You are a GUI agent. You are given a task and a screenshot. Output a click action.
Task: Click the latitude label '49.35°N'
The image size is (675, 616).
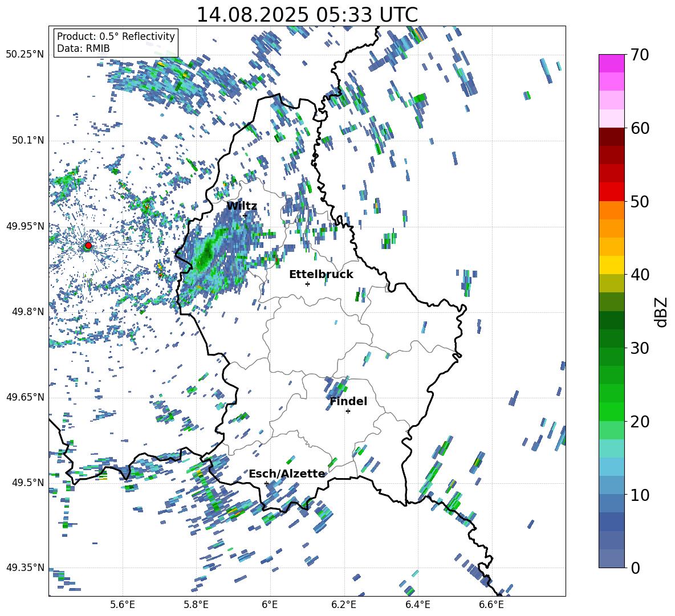[25, 568]
